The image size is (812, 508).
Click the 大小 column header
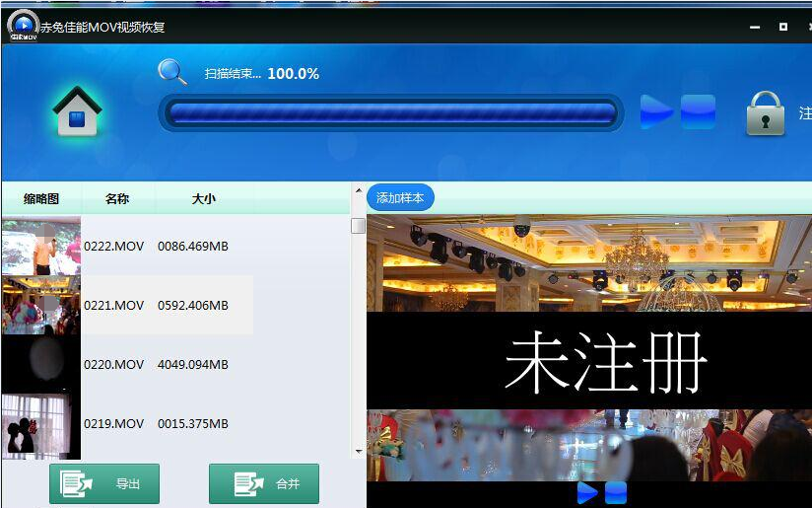pos(204,198)
